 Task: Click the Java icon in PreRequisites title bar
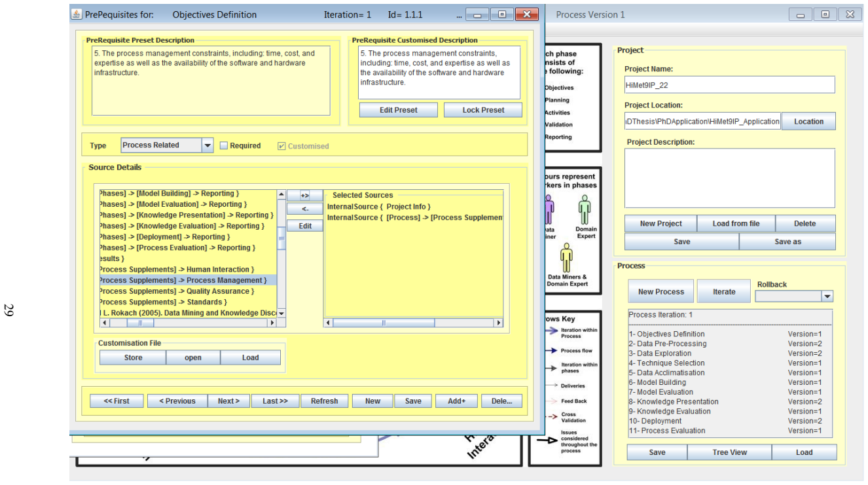[x=77, y=14]
